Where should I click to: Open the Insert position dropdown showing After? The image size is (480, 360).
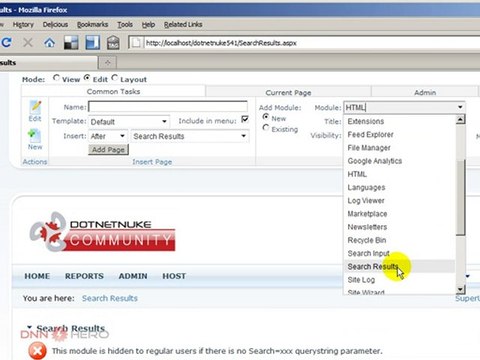[x=108, y=136]
